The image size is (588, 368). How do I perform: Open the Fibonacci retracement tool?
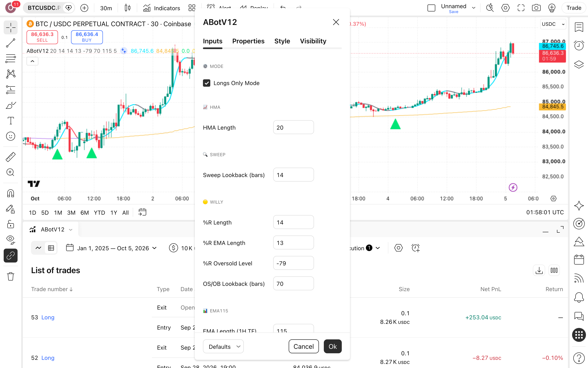(10, 58)
